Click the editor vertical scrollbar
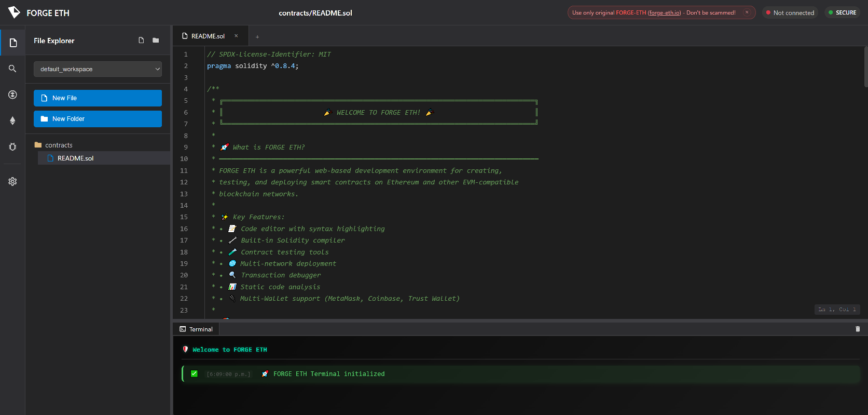Viewport: 868px width, 415px height. point(866,68)
